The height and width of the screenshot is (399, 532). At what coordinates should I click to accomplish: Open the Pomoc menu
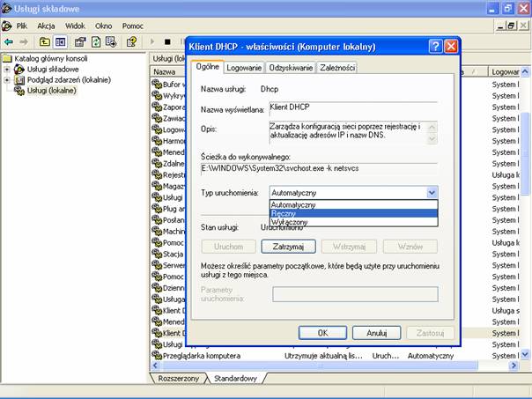click(133, 26)
